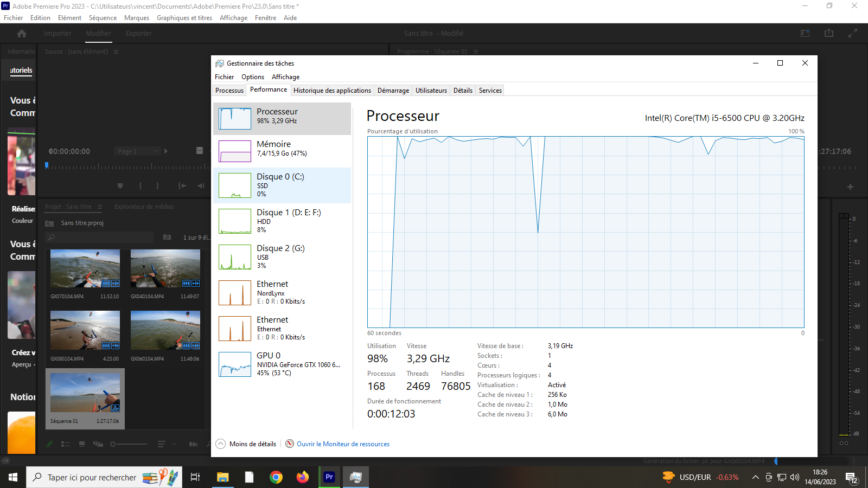The image size is (868, 488).
Task: Open the Séquence menu in Premiere
Action: click(103, 18)
